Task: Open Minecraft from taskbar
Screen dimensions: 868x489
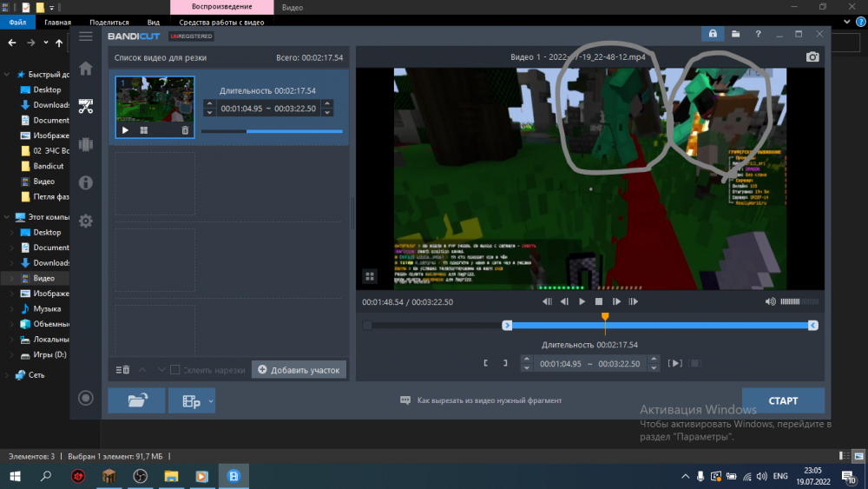Action: [109, 476]
